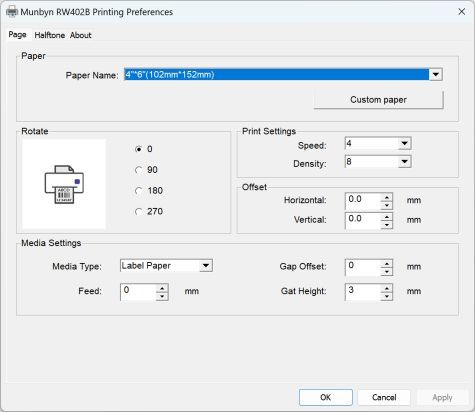Click the Custom paper button
This screenshot has height=412, width=475.
tap(378, 100)
